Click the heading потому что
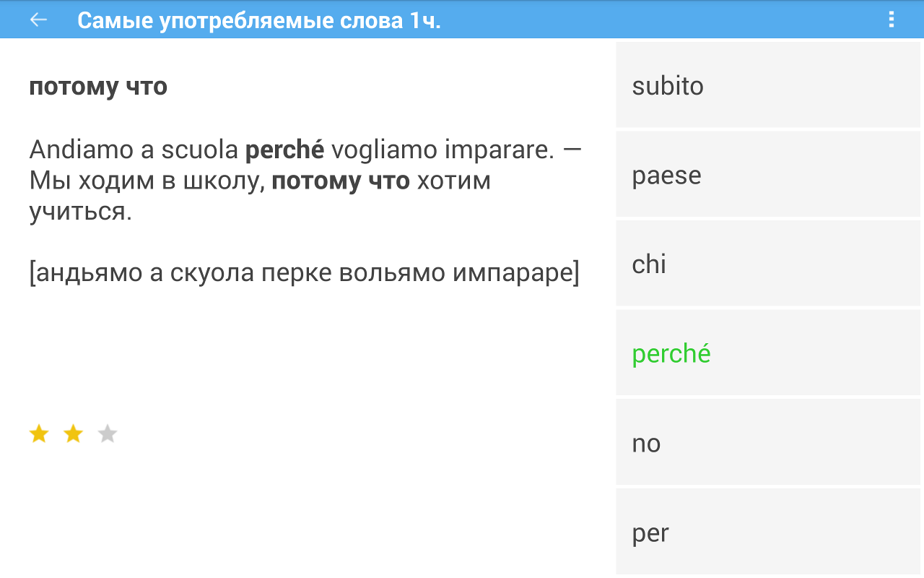 tap(98, 87)
